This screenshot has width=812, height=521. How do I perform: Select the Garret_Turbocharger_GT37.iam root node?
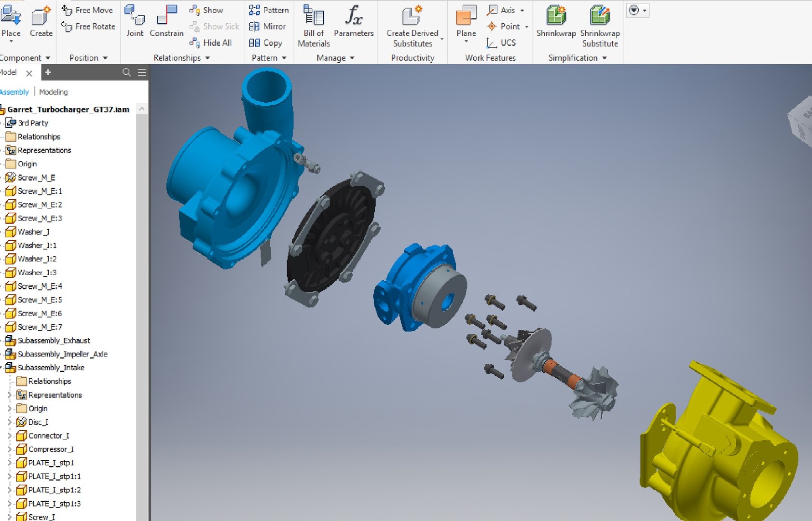(68, 110)
